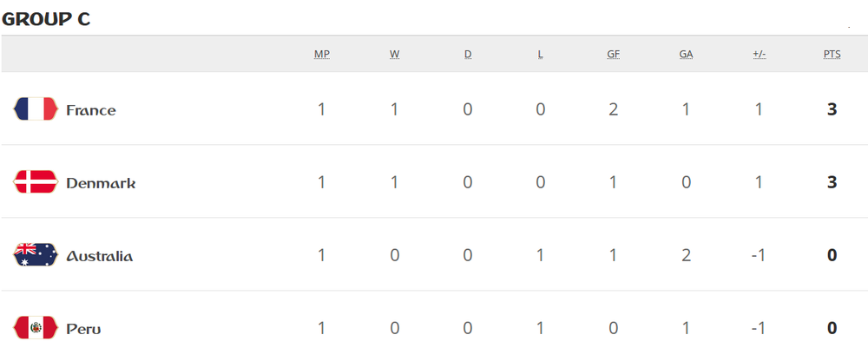
Task: Click the Peru flag icon
Action: tap(36, 328)
